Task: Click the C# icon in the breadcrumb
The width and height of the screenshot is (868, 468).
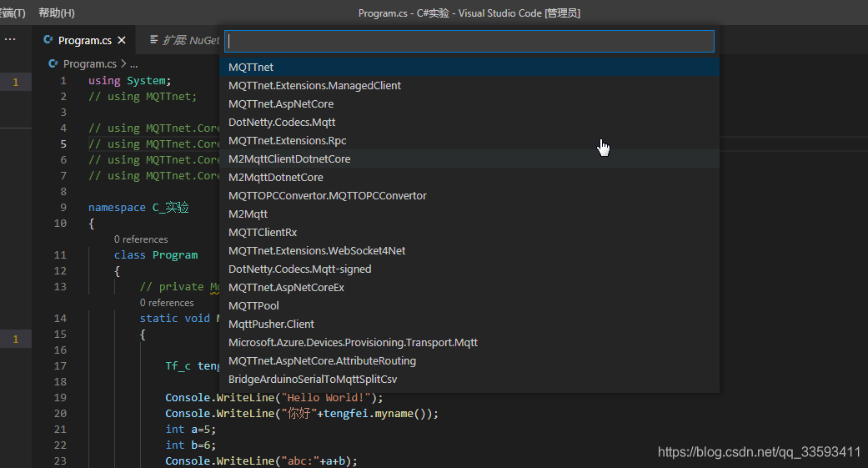Action: pos(53,63)
